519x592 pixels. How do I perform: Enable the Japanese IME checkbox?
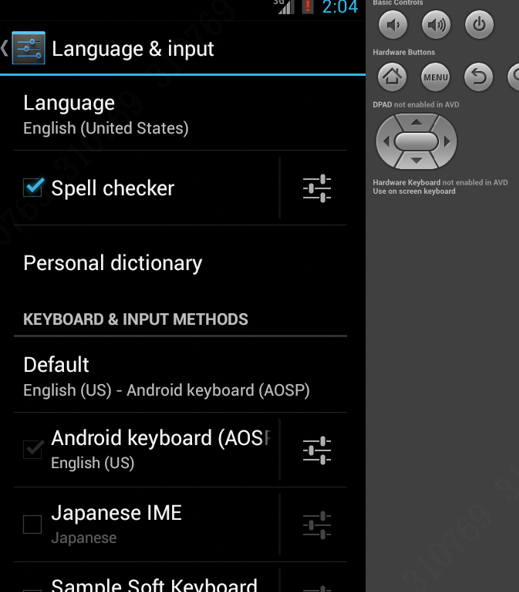[32, 524]
